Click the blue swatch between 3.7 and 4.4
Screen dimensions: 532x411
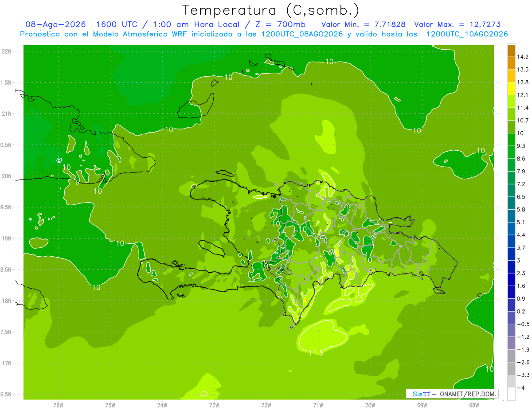point(511,241)
